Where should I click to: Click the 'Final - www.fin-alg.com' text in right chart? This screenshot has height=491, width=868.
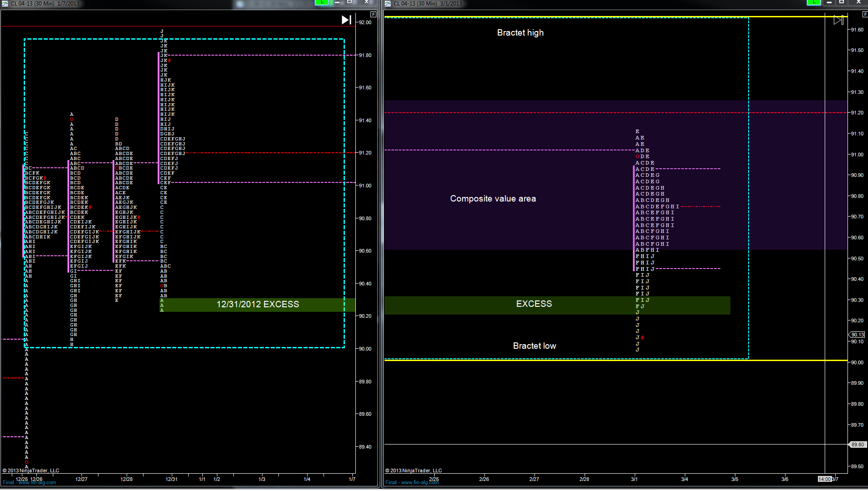[x=412, y=483]
